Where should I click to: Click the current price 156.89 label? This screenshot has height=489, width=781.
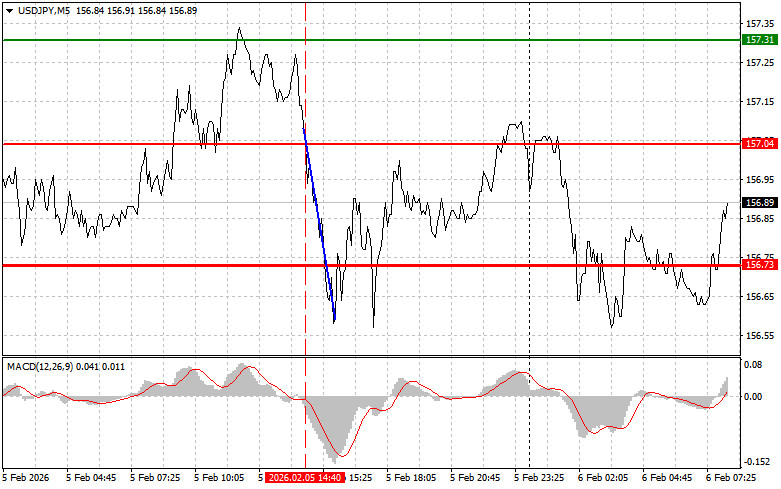pyautogui.click(x=759, y=203)
